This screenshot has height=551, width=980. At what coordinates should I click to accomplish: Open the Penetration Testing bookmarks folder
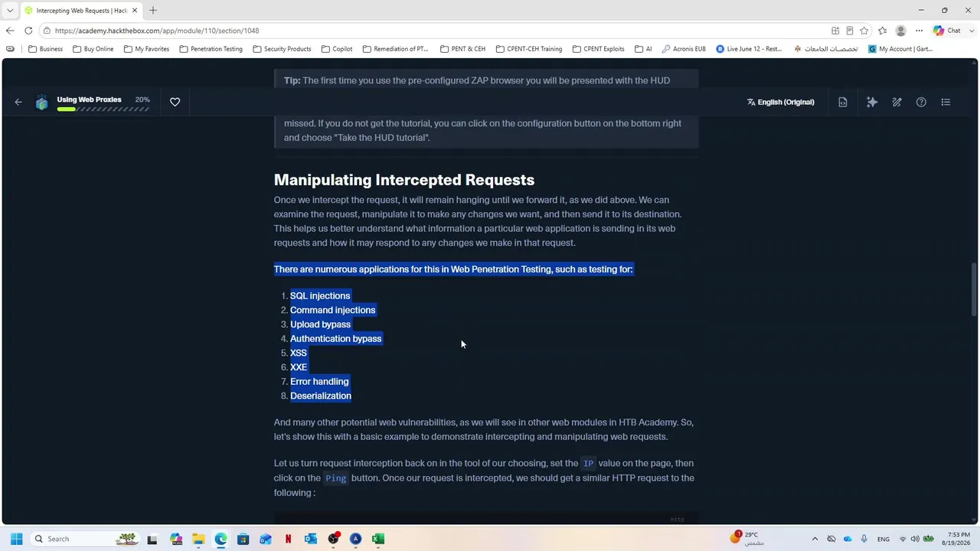tap(211, 49)
